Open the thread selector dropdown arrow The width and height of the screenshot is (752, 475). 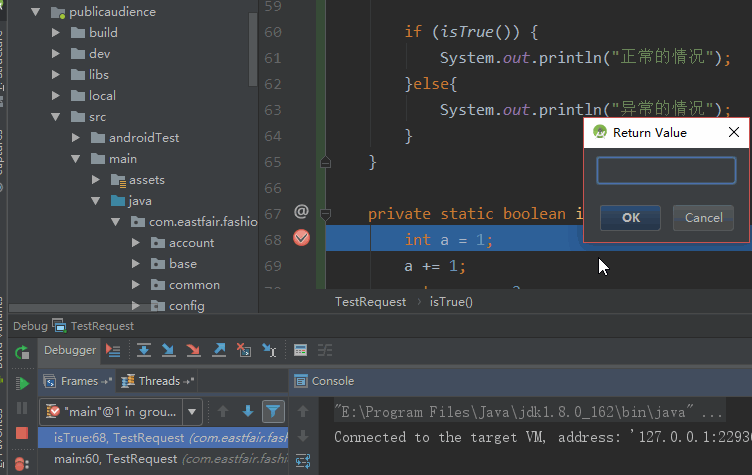(x=192, y=412)
